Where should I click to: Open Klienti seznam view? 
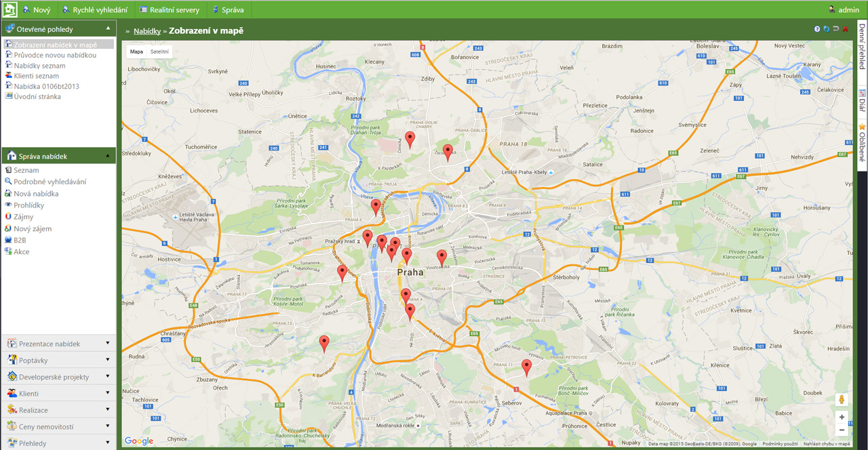coord(36,76)
